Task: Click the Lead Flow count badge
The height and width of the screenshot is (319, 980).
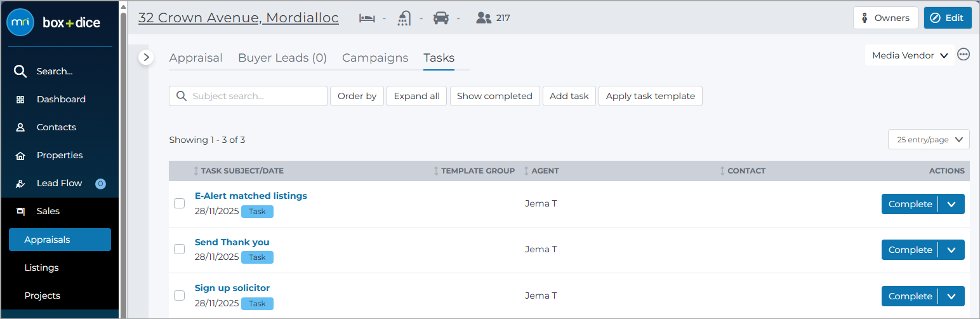Action: click(x=100, y=184)
